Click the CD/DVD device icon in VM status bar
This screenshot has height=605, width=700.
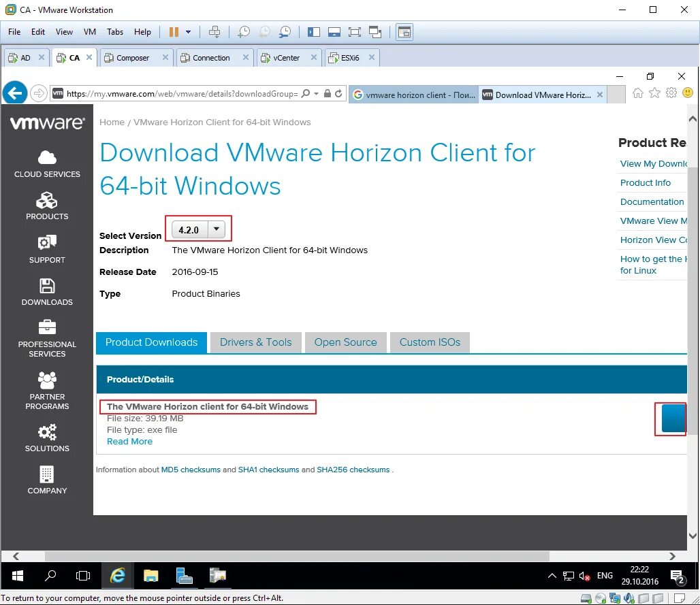601,598
